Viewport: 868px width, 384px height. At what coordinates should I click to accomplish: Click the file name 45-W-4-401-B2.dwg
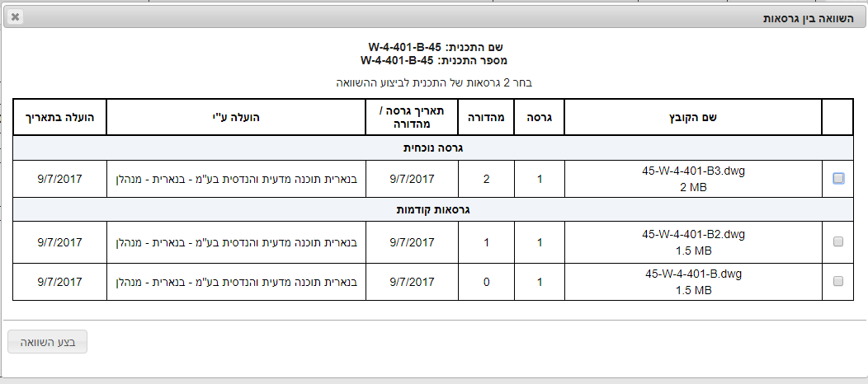(692, 234)
